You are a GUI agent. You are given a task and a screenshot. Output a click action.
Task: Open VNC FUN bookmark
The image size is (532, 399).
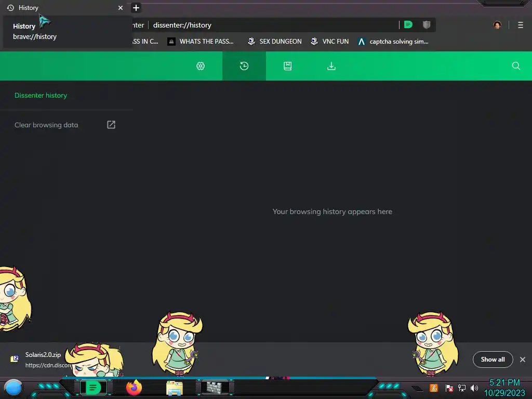click(x=330, y=42)
